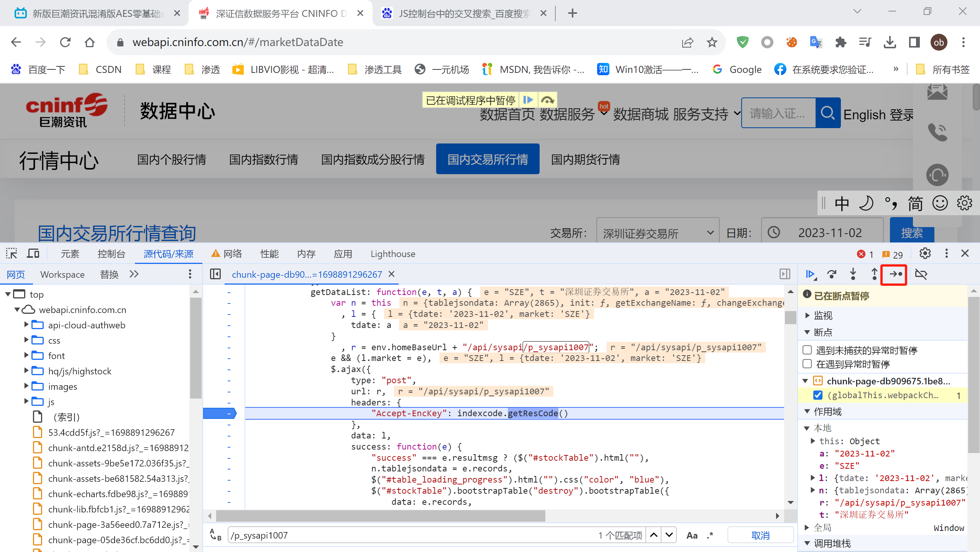Screen dimensions: 980x552
Task: Share this page icon in address bar
Action: click(688, 42)
